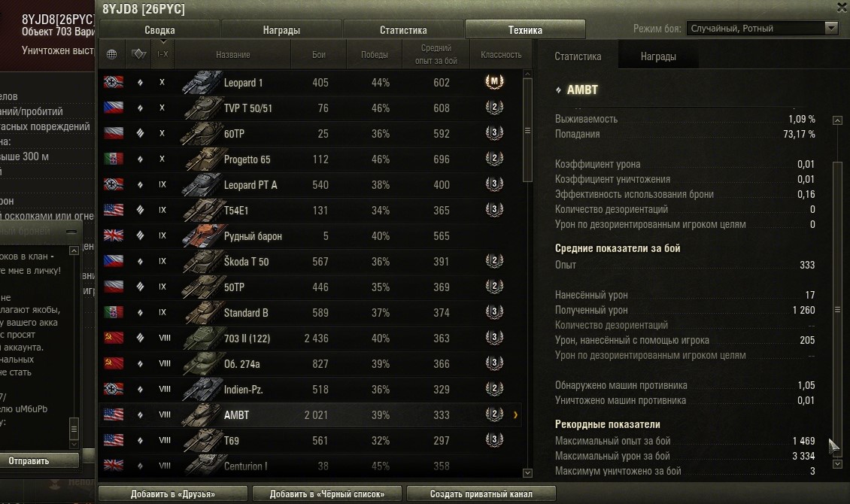Viewport: 850px width, 504px height.
Task: Click Leopard 1 Mastery badge M icon
Action: [494, 82]
